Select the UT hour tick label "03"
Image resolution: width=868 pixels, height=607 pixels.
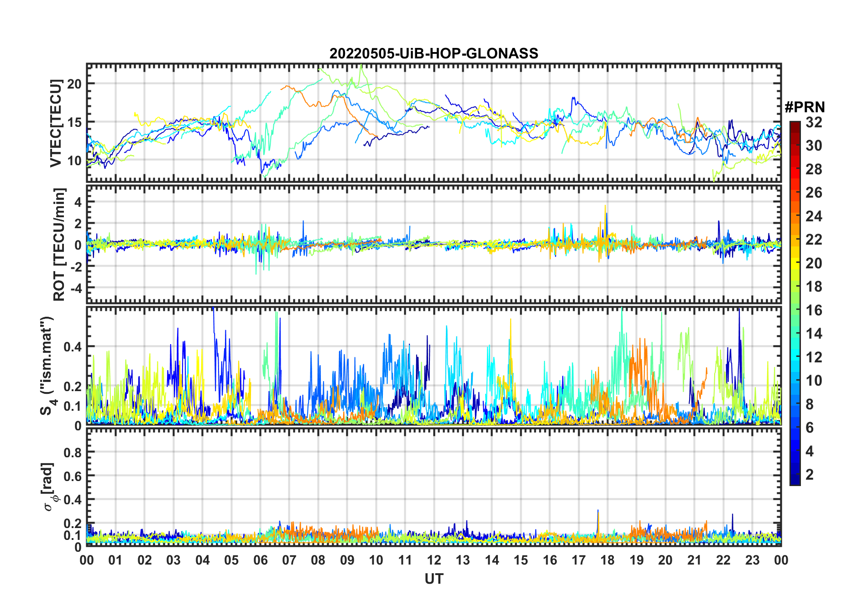(x=173, y=560)
